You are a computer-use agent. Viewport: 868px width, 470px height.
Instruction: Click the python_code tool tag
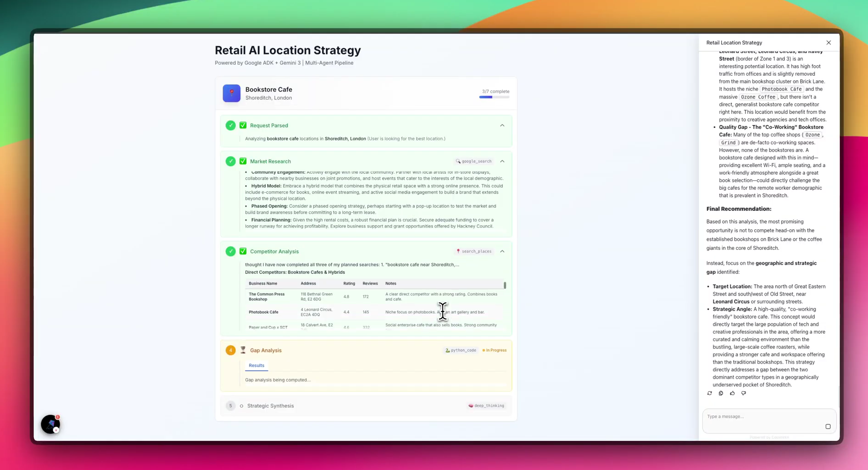point(461,350)
